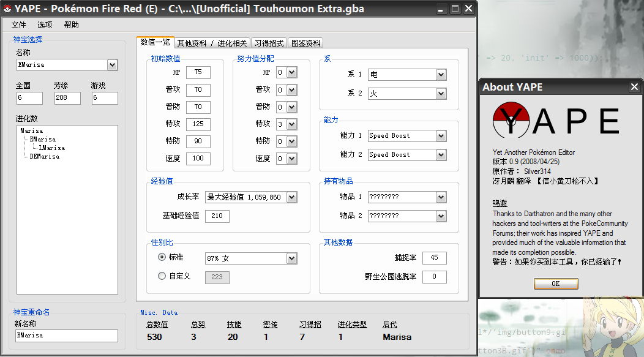Click the 总努 column header
The image size is (644, 357).
(198, 325)
